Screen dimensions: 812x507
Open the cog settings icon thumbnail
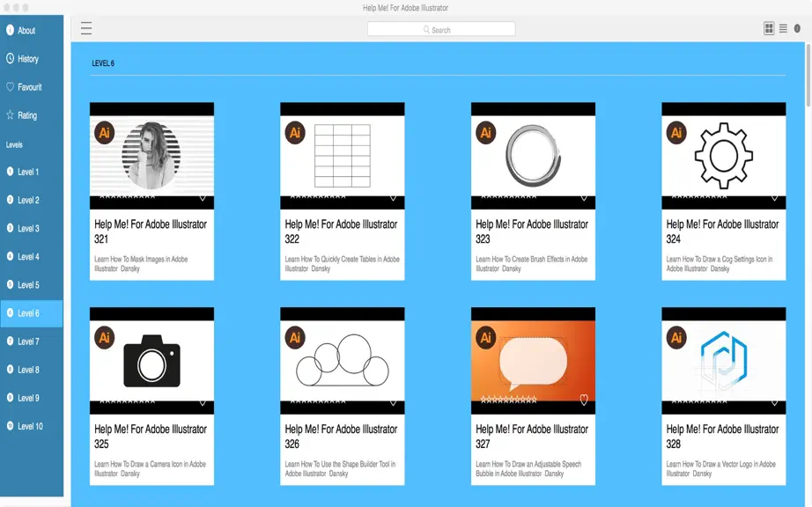(x=723, y=156)
